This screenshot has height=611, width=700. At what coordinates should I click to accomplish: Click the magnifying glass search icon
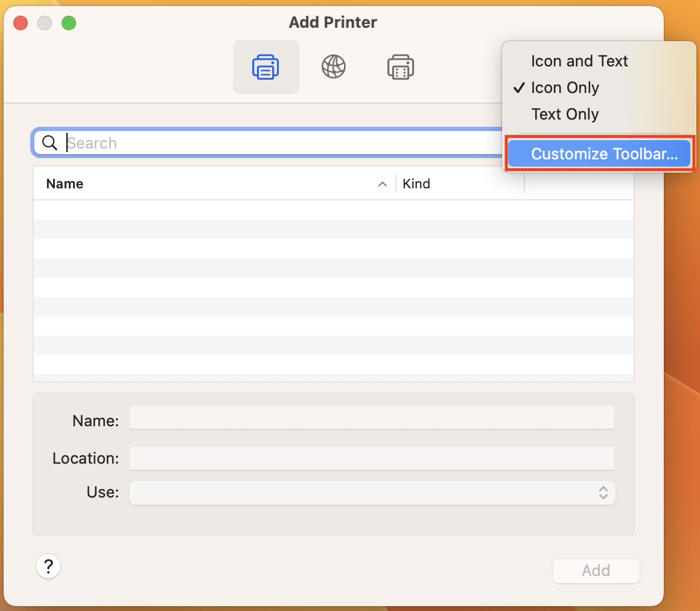pos(49,143)
